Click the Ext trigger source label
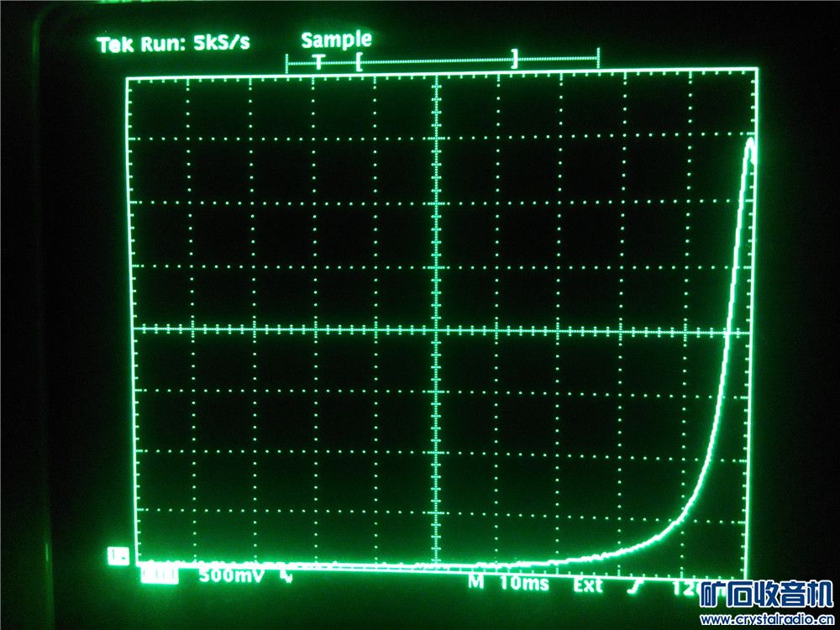 (588, 585)
